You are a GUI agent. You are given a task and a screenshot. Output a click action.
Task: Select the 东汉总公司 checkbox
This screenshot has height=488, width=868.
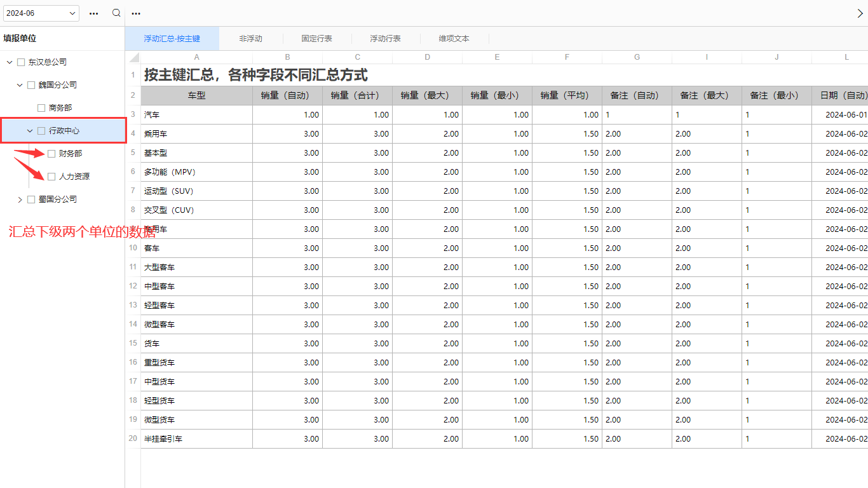pos(21,62)
